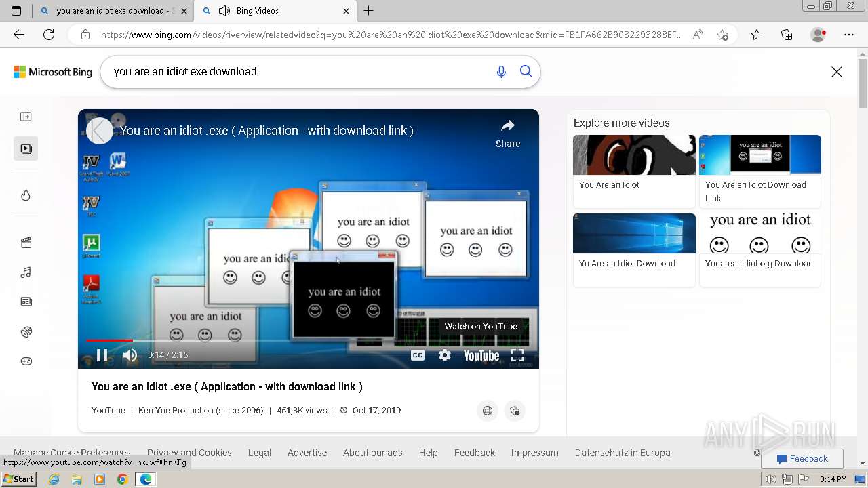868x488 pixels.
Task: Open Datenschutz in Europa link
Action: click(623, 453)
